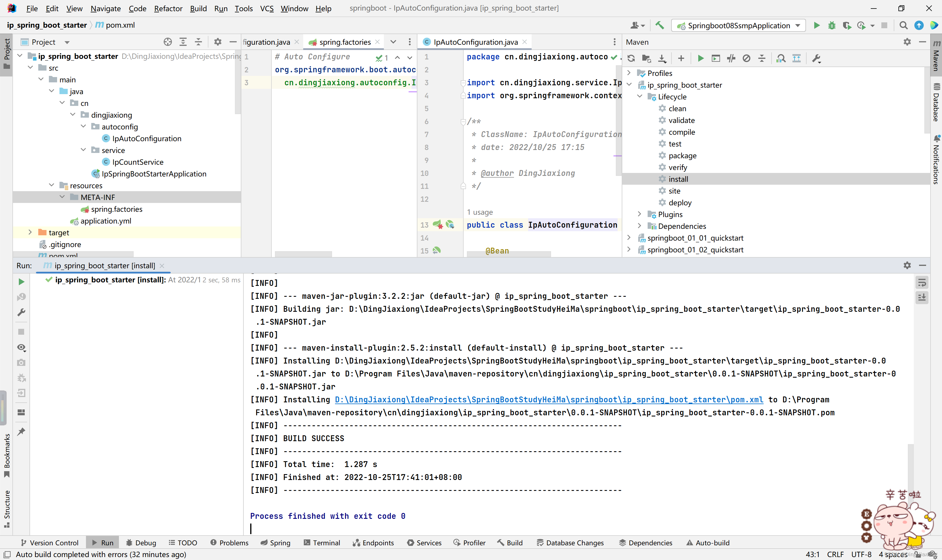The image size is (942, 560).
Task: Run with coverage icon
Action: point(847,25)
